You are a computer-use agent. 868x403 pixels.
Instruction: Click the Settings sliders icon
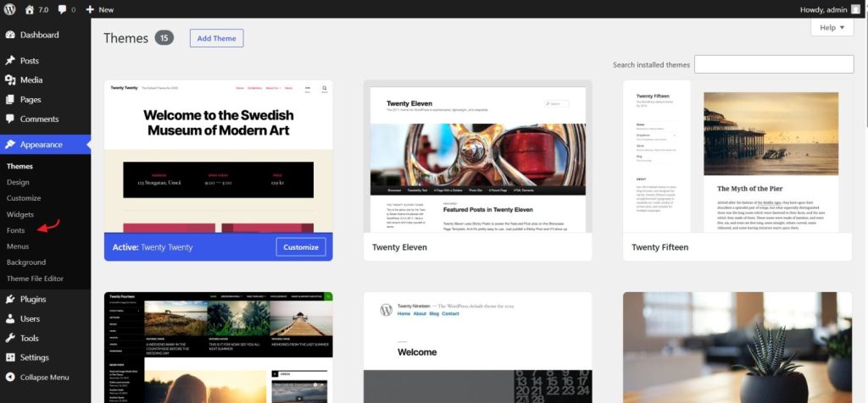tap(10, 357)
